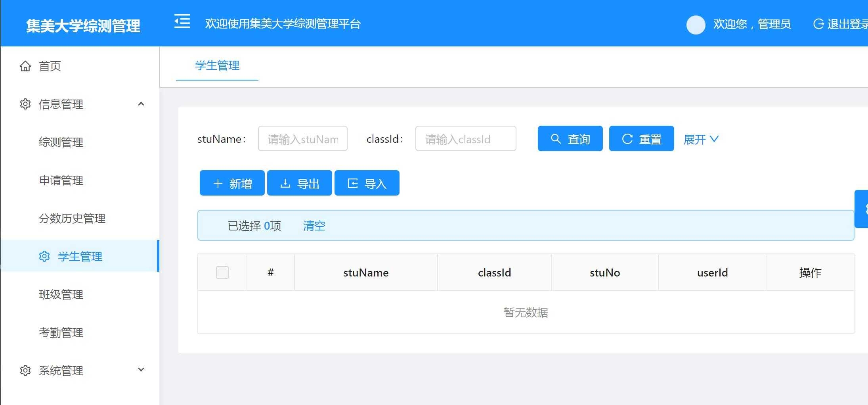Screen dimensions: 868x405
Task: Click the admin avatar circle
Action: (696, 25)
